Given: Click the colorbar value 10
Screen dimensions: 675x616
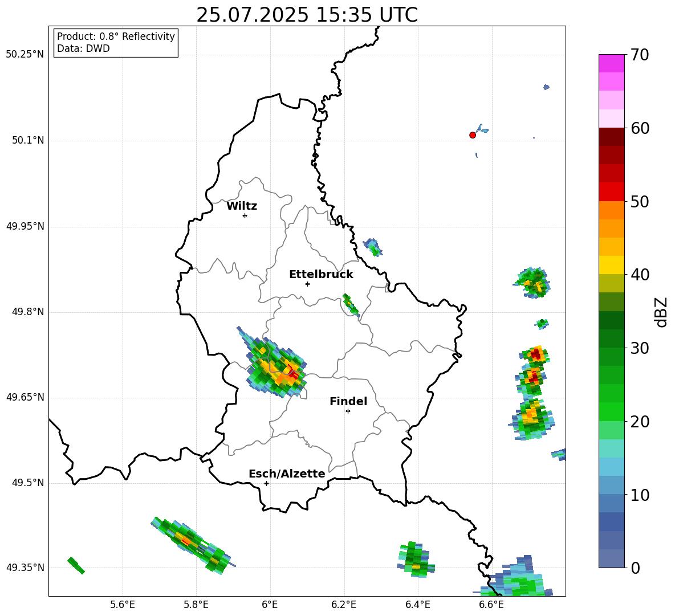Looking at the screenshot, I should click(x=640, y=495).
